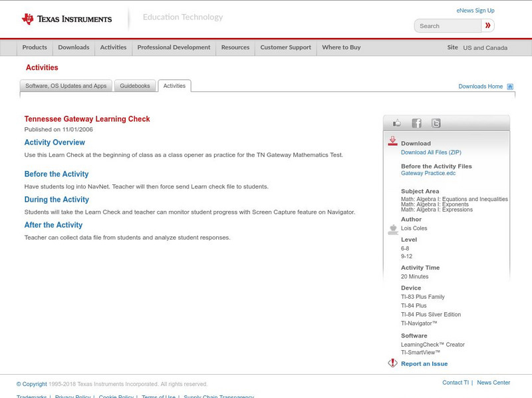Click the Report an Issue alert icon
The image size is (532, 398).
click(392, 363)
